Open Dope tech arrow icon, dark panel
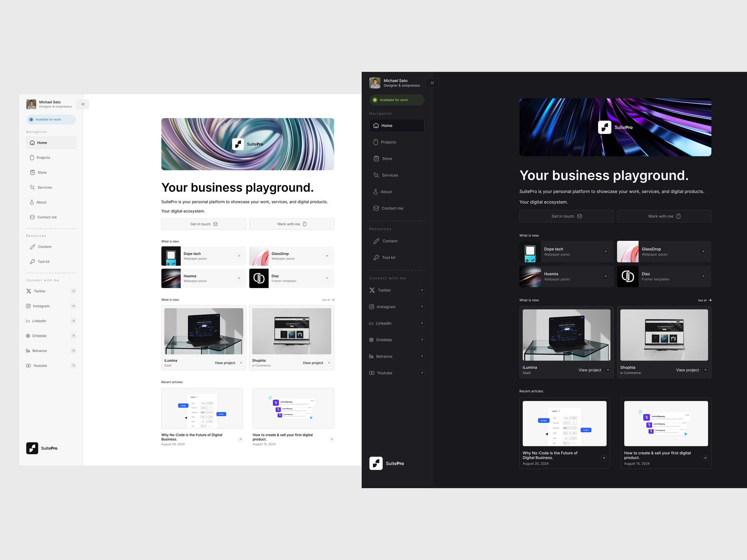Viewport: 747px width, 560px height. click(605, 252)
